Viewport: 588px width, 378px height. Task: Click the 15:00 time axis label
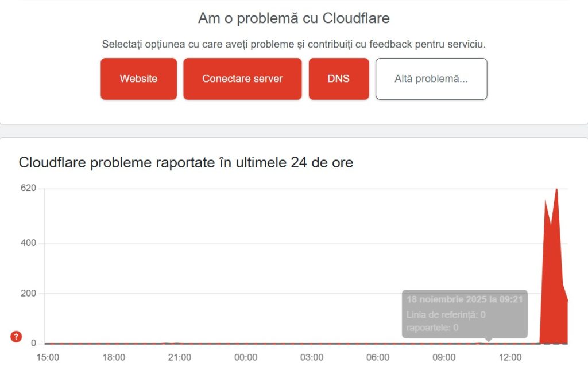(48, 357)
